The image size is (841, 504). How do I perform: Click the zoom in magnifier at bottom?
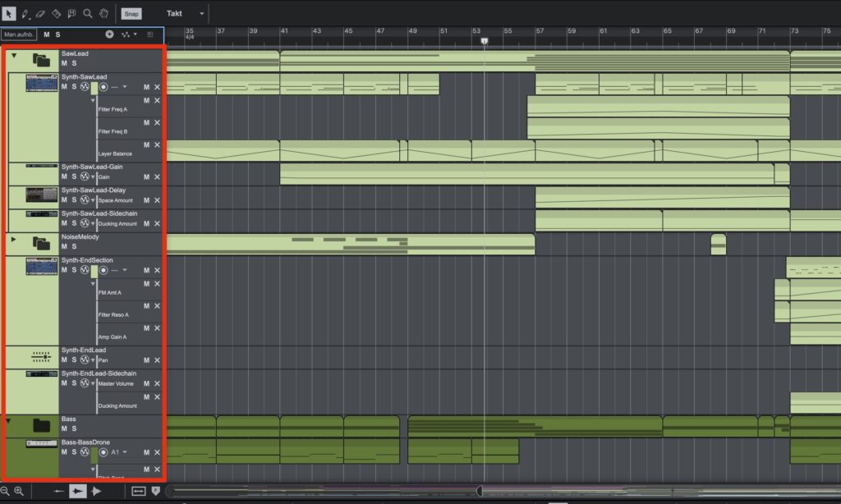tap(19, 491)
